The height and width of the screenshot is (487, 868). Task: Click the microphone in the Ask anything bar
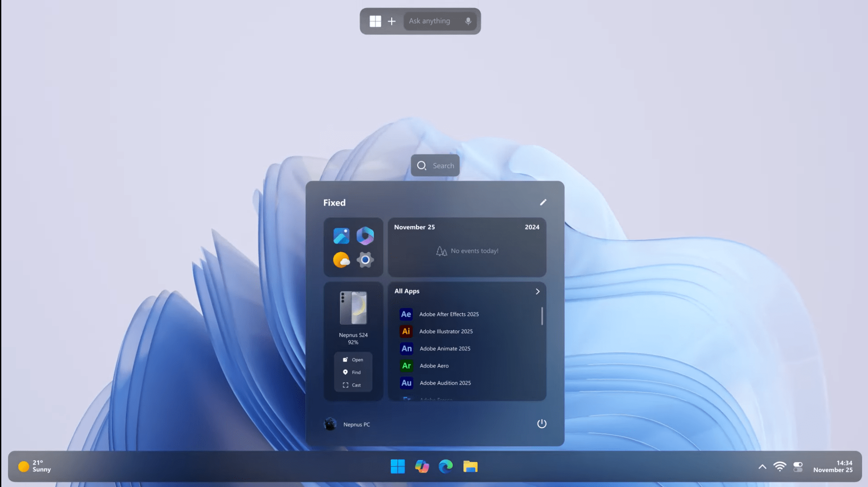(x=468, y=21)
